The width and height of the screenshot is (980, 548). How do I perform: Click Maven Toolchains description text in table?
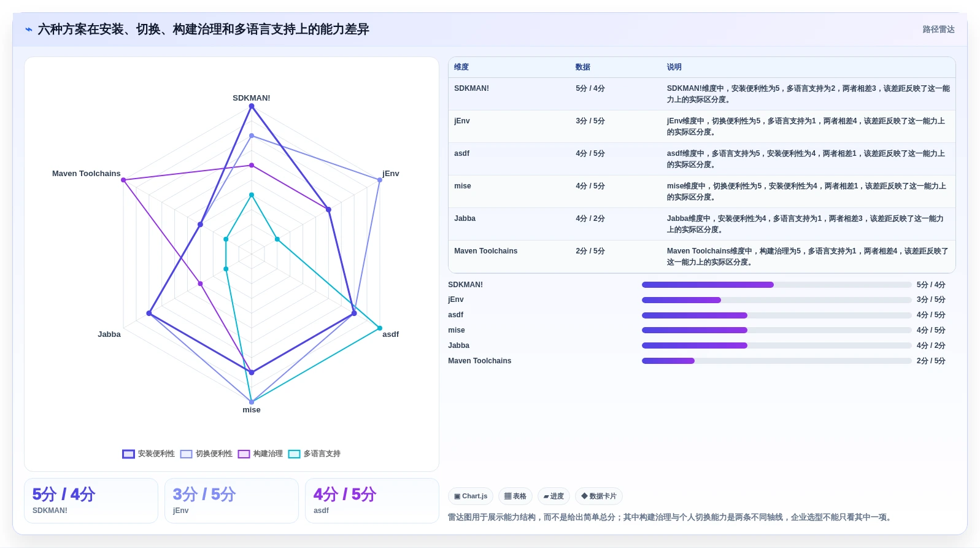808,257
